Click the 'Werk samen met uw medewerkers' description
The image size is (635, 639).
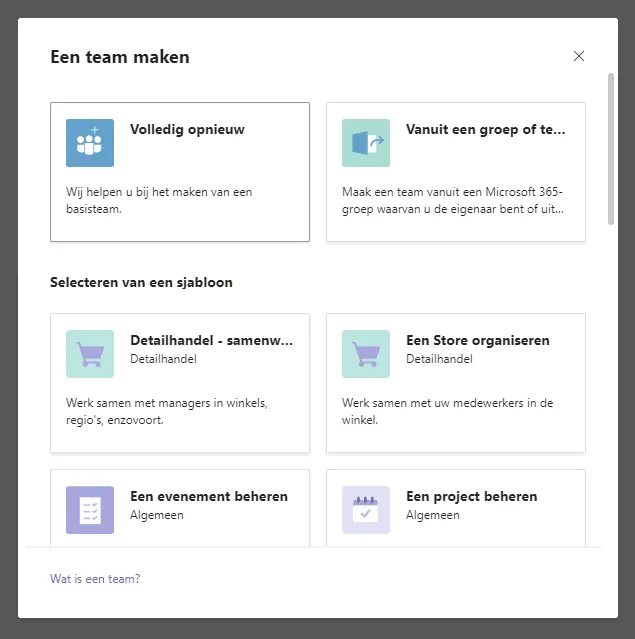[x=447, y=403]
